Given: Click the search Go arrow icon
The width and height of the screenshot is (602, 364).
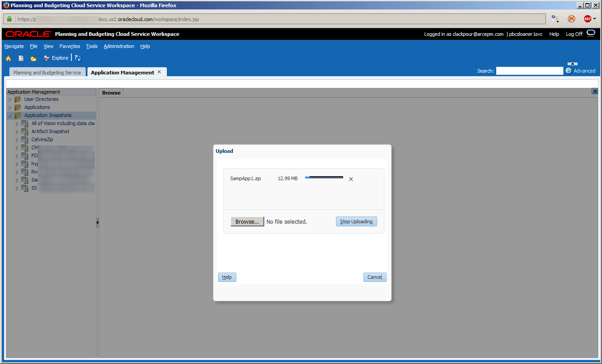Looking at the screenshot, I should (x=569, y=71).
